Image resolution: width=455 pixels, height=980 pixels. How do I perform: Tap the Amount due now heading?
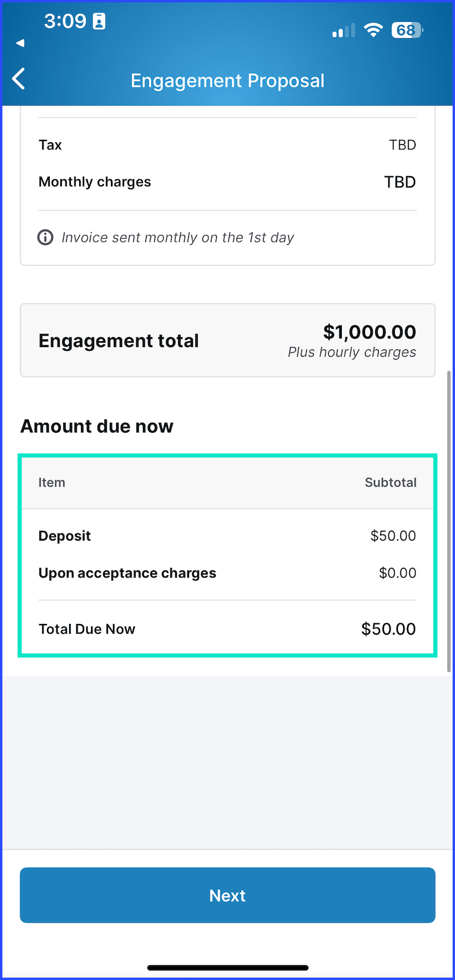97,426
